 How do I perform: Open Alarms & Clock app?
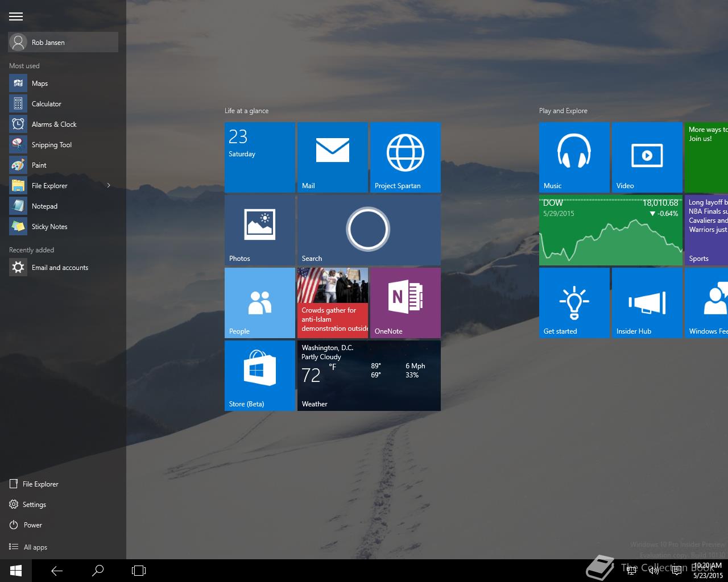click(x=63, y=124)
